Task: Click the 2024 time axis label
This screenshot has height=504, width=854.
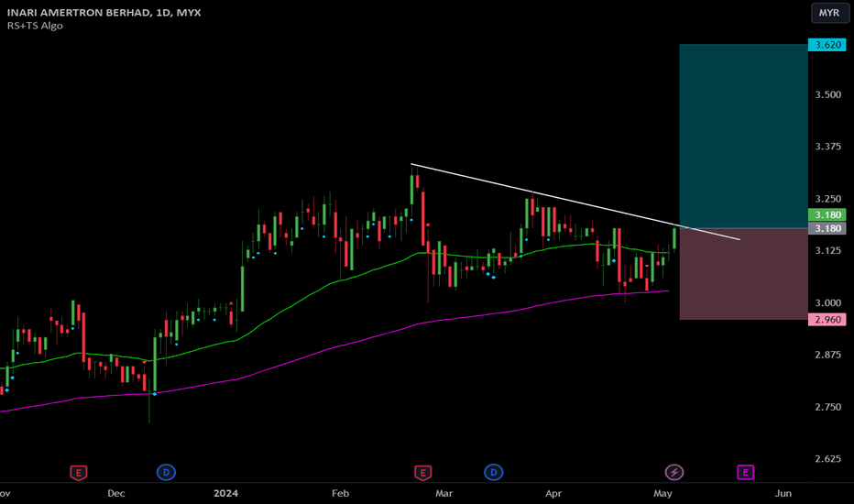Action: pyautogui.click(x=225, y=493)
